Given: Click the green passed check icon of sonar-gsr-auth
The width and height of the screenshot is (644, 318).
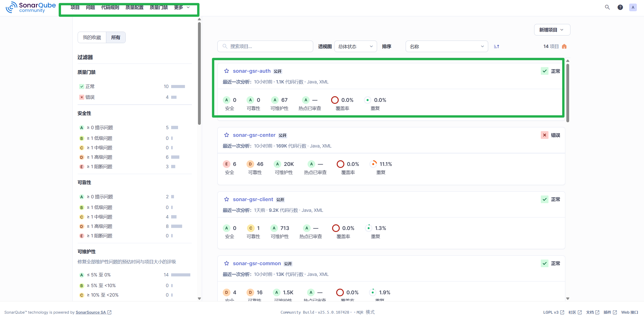Looking at the screenshot, I should [x=544, y=71].
